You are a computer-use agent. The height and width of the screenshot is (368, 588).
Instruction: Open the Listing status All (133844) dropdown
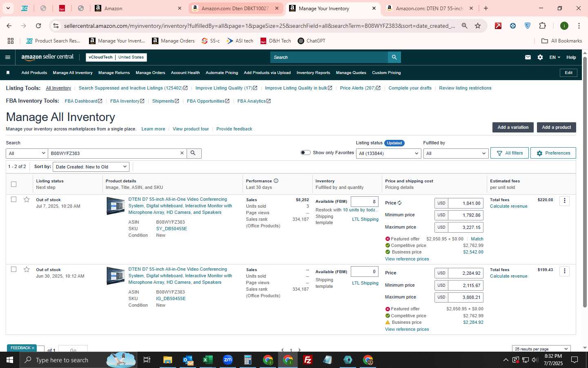coord(388,153)
